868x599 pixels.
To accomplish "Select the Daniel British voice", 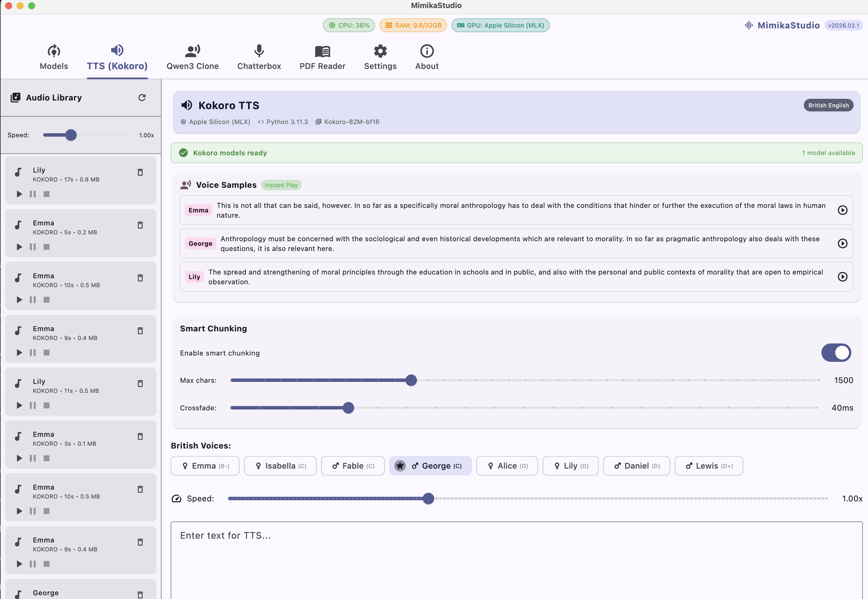I will 636,465.
